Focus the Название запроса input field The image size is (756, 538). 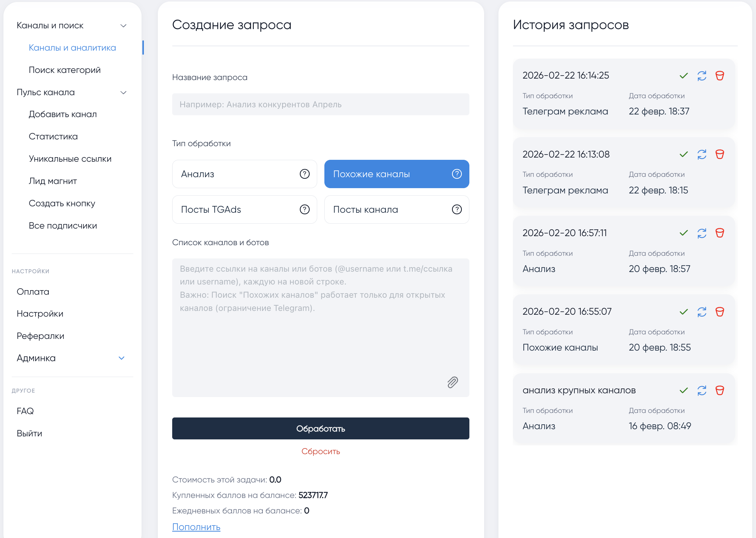point(321,104)
